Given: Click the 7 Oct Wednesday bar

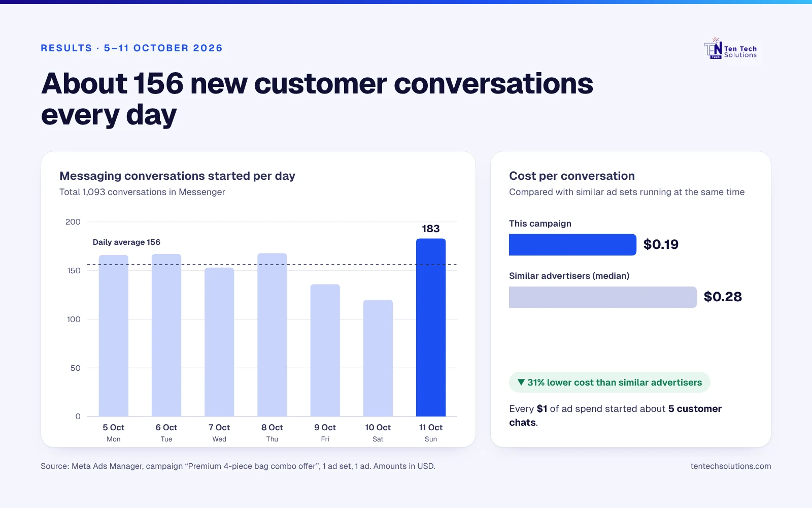Looking at the screenshot, I should (219, 342).
